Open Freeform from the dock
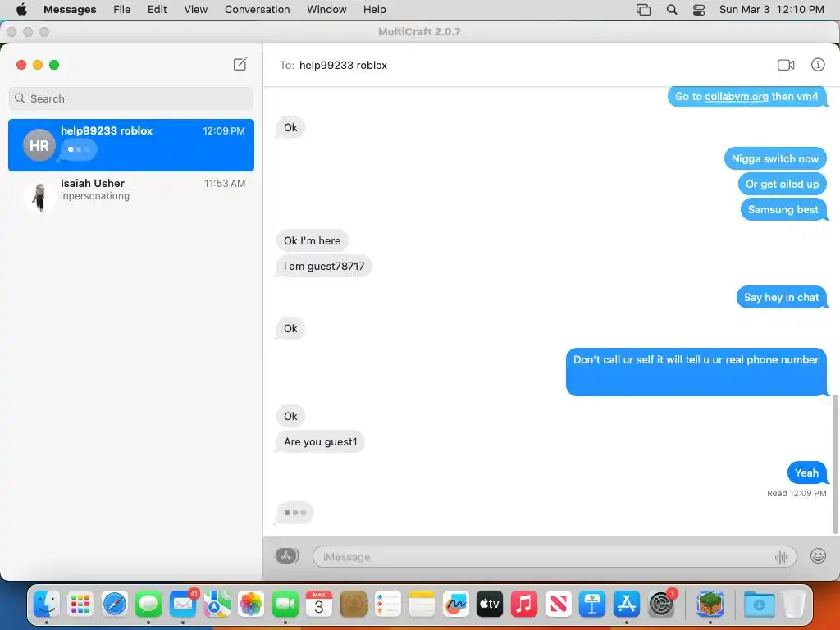The height and width of the screenshot is (630, 840). pos(456,605)
